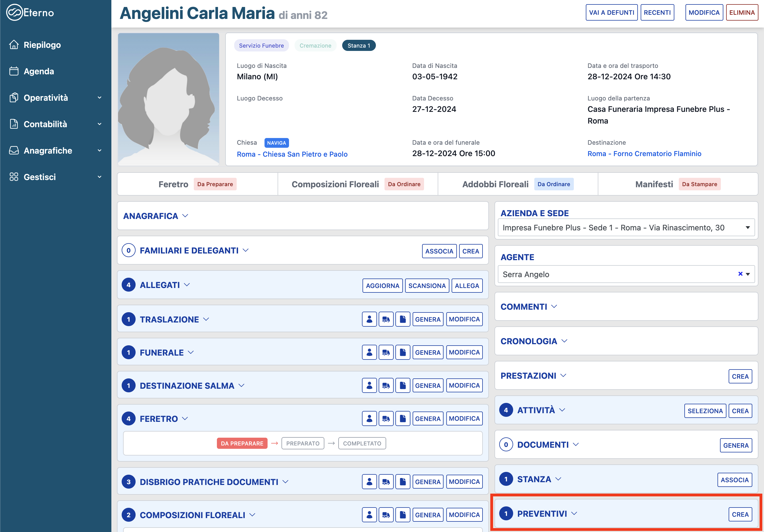764x532 pixels.
Task: Click the truck icon in Feretro row
Action: [386, 419]
